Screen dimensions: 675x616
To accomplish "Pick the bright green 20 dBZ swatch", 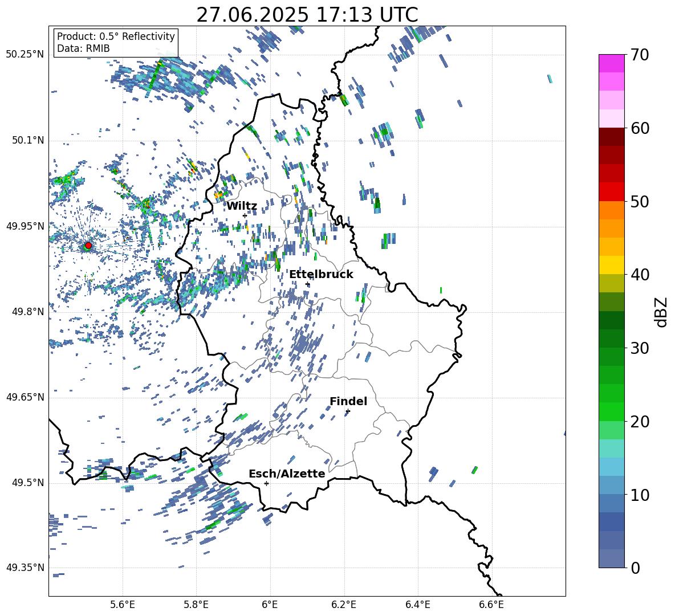I will click(612, 411).
